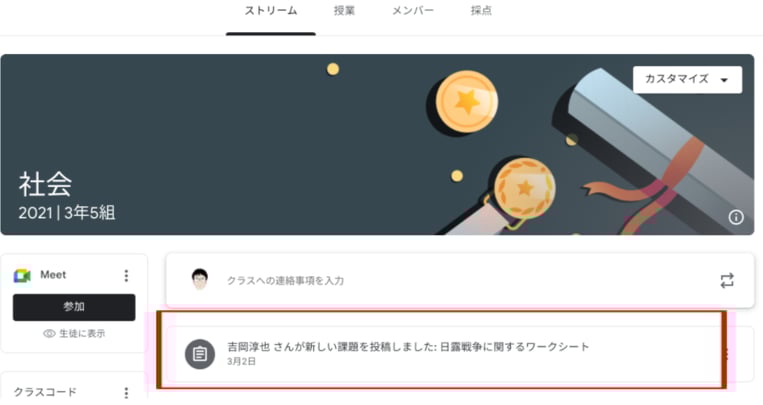Open the Meet card three-dot menu
This screenshot has width=763, height=405.
pos(126,276)
